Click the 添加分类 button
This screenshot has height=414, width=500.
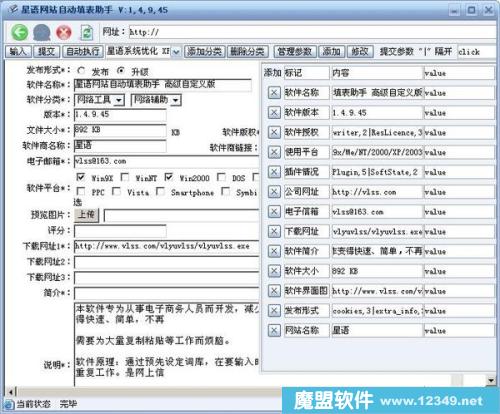tap(205, 52)
